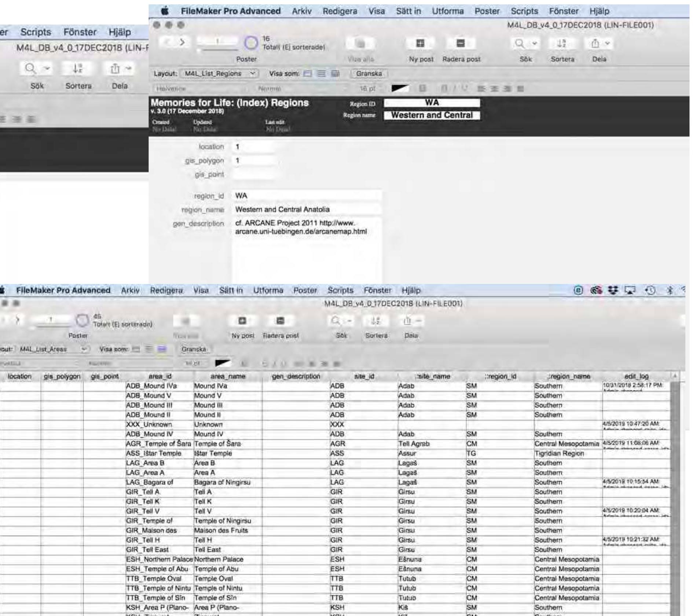
Task: Open Arkiv menu above Regions window
Action: [301, 11]
